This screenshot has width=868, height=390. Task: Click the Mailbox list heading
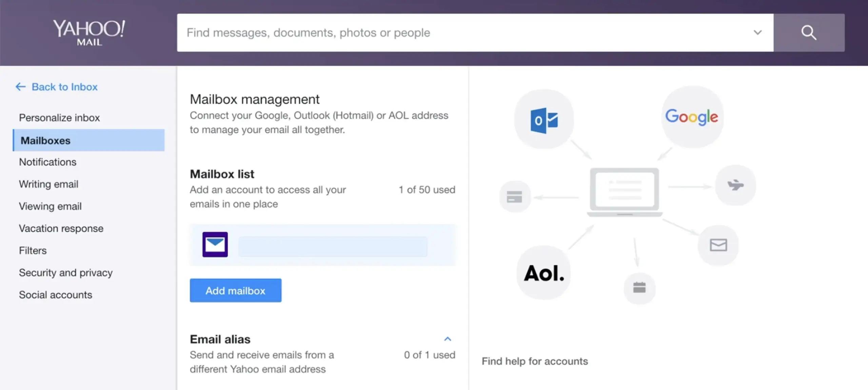pos(222,174)
